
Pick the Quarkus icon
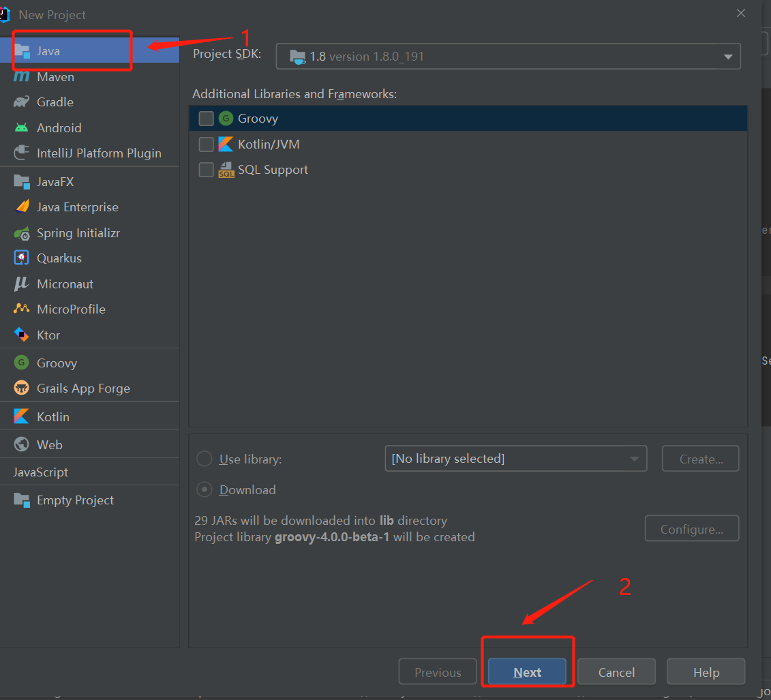pos(22,258)
